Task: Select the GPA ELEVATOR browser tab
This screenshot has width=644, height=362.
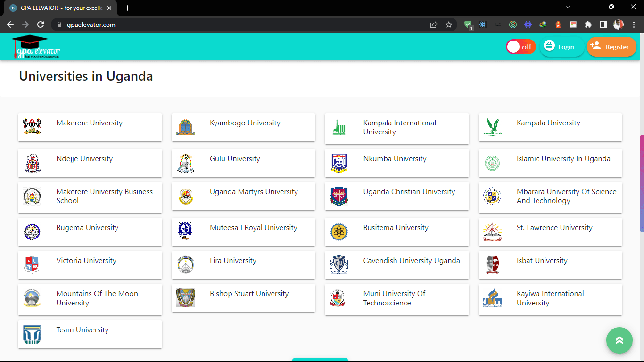Action: (60, 8)
